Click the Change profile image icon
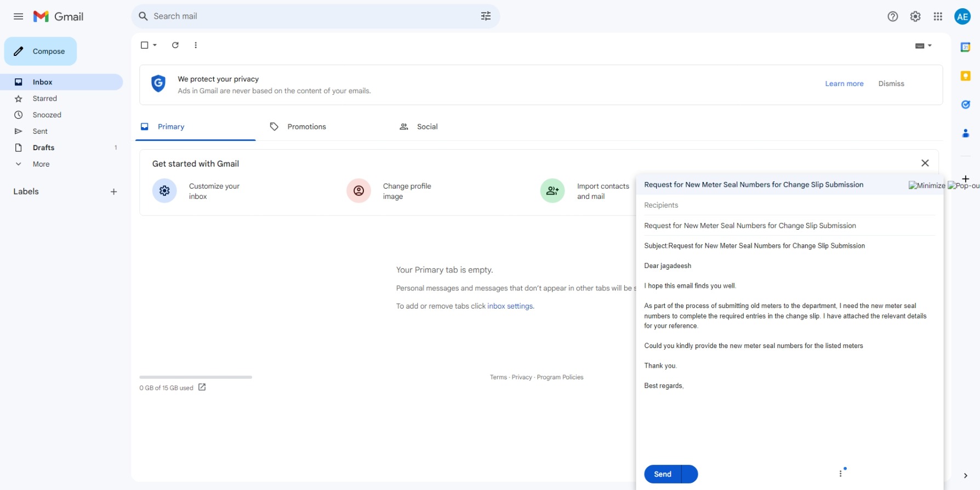The height and width of the screenshot is (490, 980). coord(358,191)
